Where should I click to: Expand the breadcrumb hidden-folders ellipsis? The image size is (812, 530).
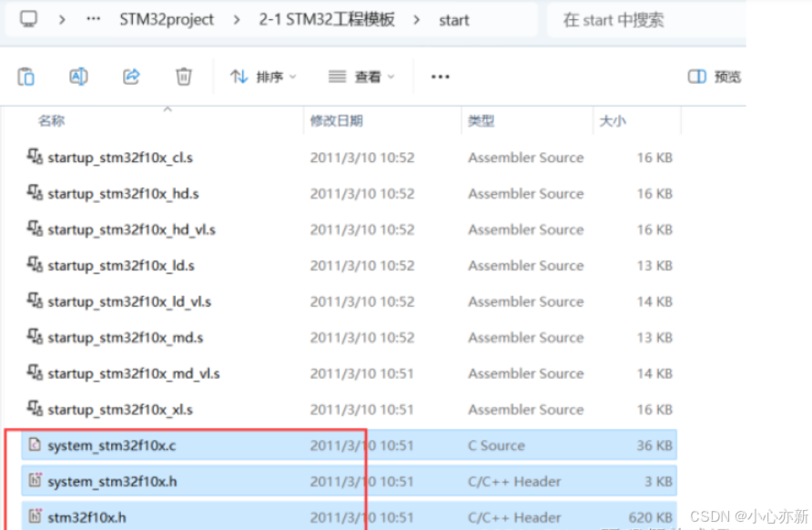coord(93,19)
